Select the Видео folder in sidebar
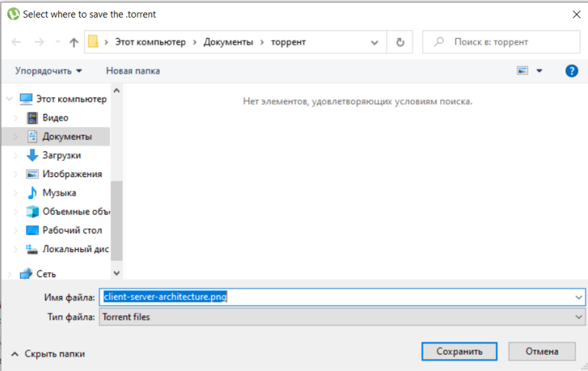The image size is (588, 371). [55, 118]
